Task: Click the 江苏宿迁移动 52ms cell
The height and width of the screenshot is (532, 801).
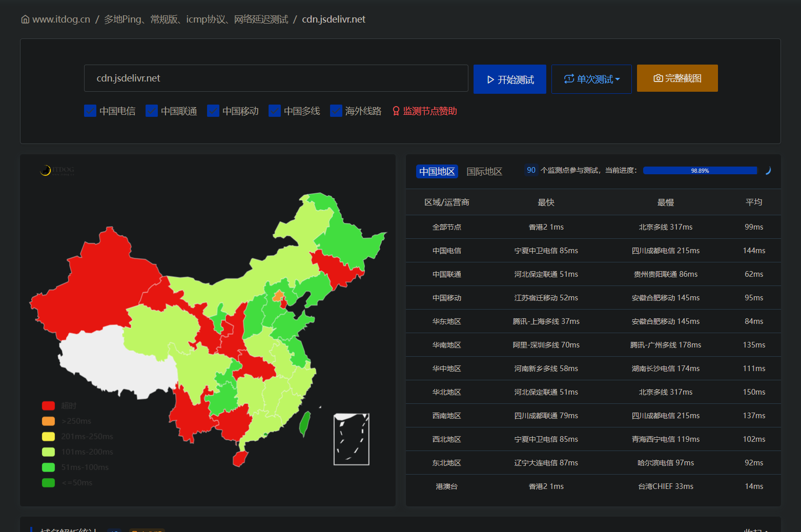Action: pyautogui.click(x=546, y=298)
